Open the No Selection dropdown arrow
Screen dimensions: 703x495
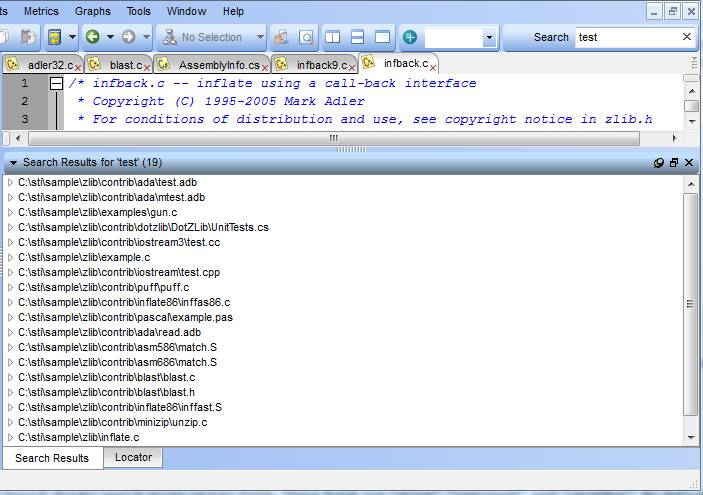click(260, 37)
